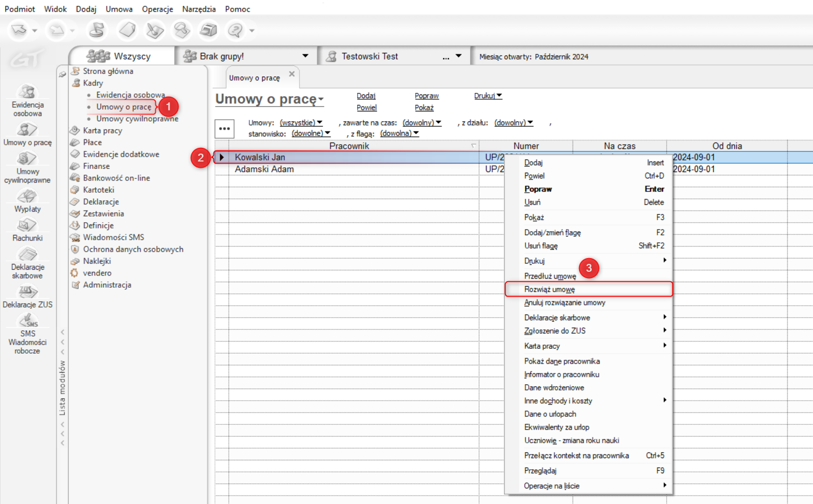Viewport: 813px width, 504px height.
Task: Click the Strona główna tree icon
Action: click(x=76, y=71)
